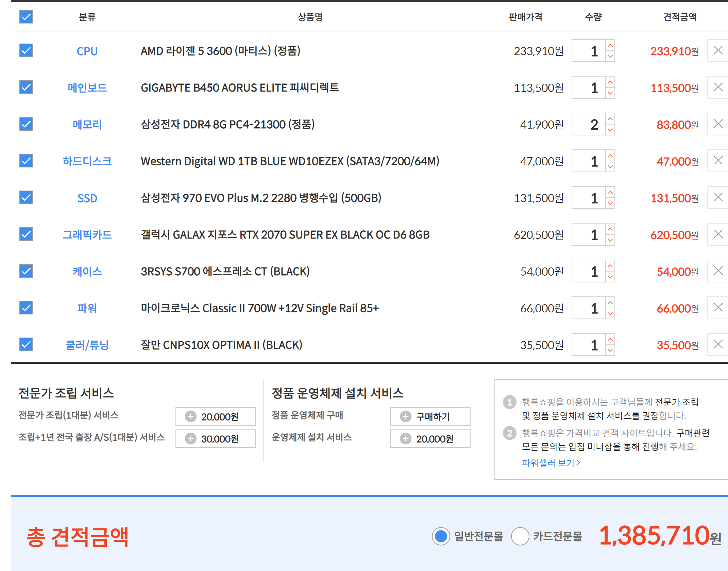This screenshot has width=728, height=571.
Task: Uncheck the 케이스 row checkbox
Action: tap(26, 271)
